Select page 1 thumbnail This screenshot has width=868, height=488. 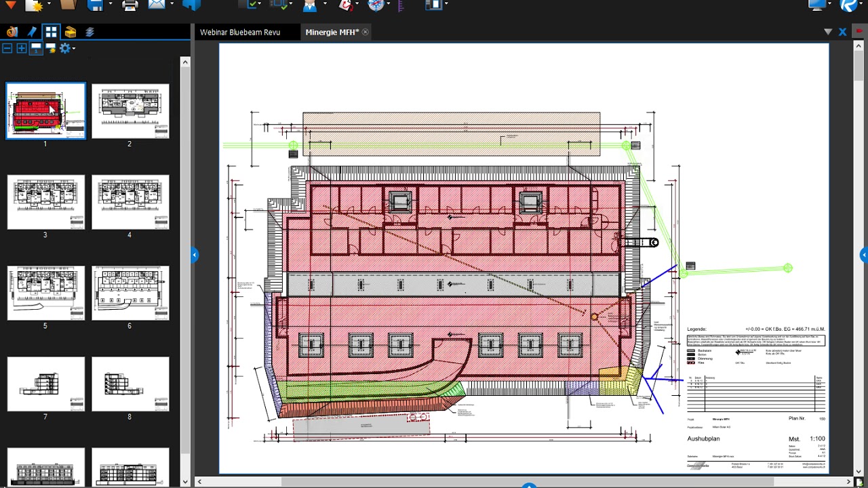pos(45,110)
